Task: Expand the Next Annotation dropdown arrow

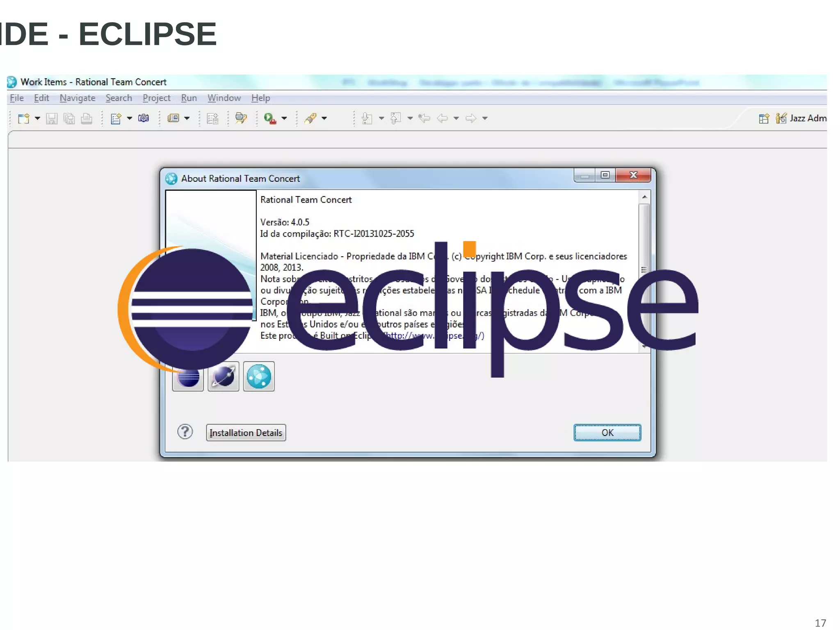Action: click(x=381, y=119)
